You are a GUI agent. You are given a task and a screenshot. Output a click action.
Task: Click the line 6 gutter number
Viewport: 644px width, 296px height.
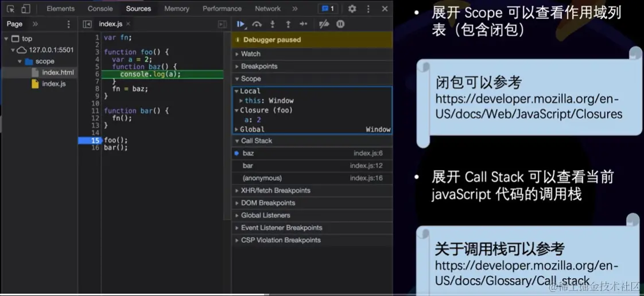click(x=97, y=74)
